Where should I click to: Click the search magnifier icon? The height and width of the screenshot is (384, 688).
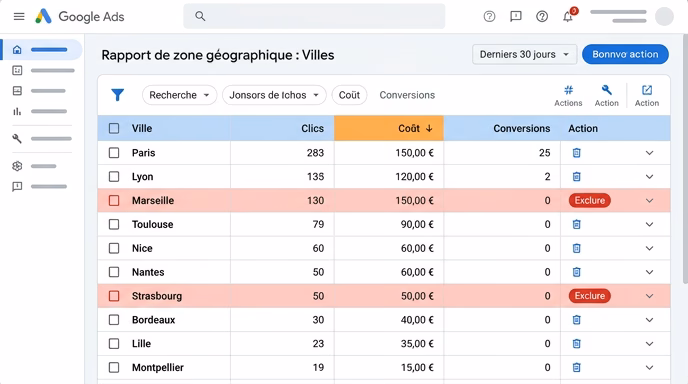click(200, 16)
